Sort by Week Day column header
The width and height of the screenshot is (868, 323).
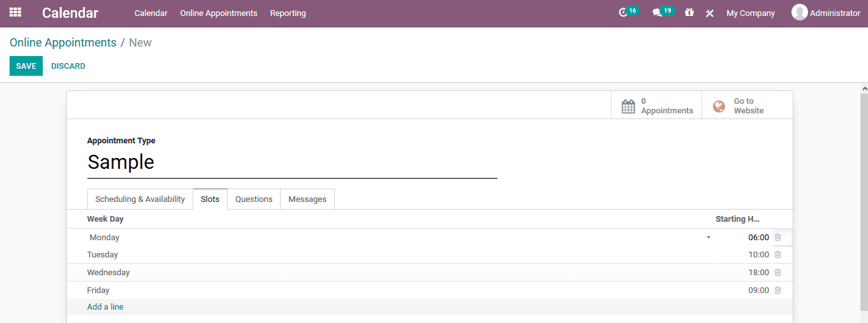(105, 219)
